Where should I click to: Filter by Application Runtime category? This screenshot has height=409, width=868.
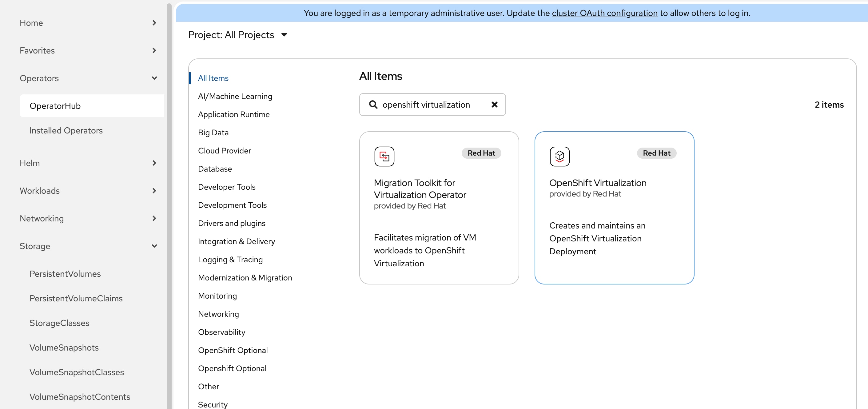233,114
